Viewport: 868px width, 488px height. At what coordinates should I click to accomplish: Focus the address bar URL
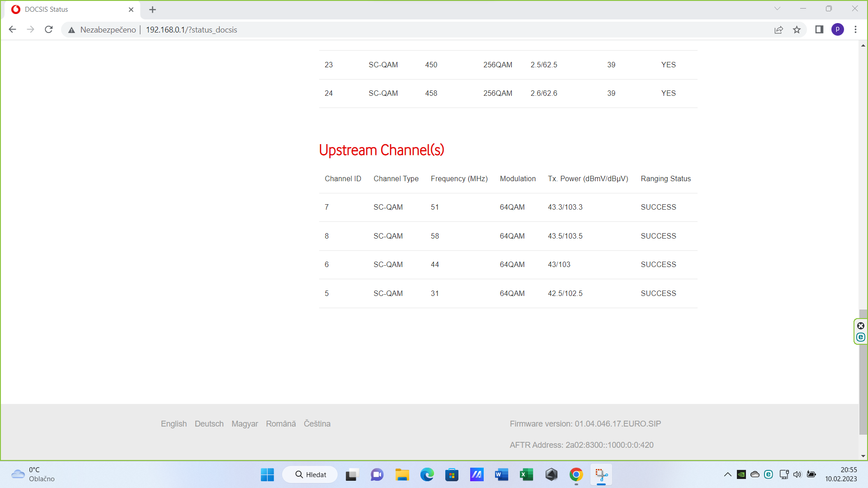[191, 30]
